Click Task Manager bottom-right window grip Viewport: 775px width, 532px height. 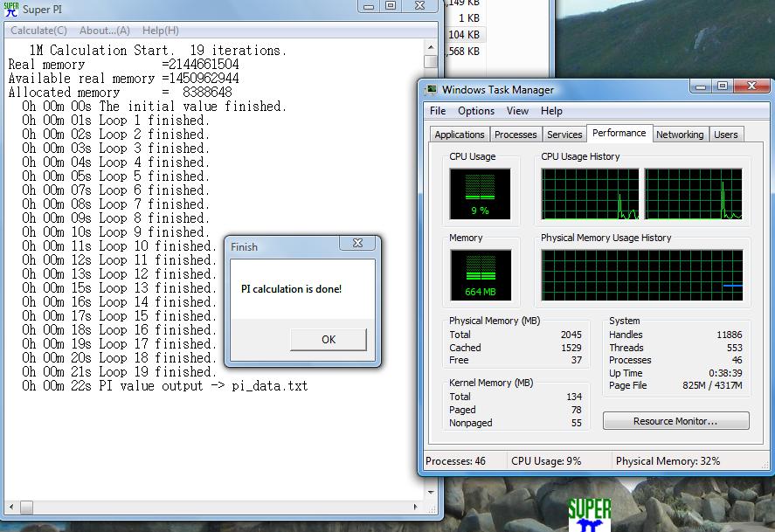[x=765, y=465]
